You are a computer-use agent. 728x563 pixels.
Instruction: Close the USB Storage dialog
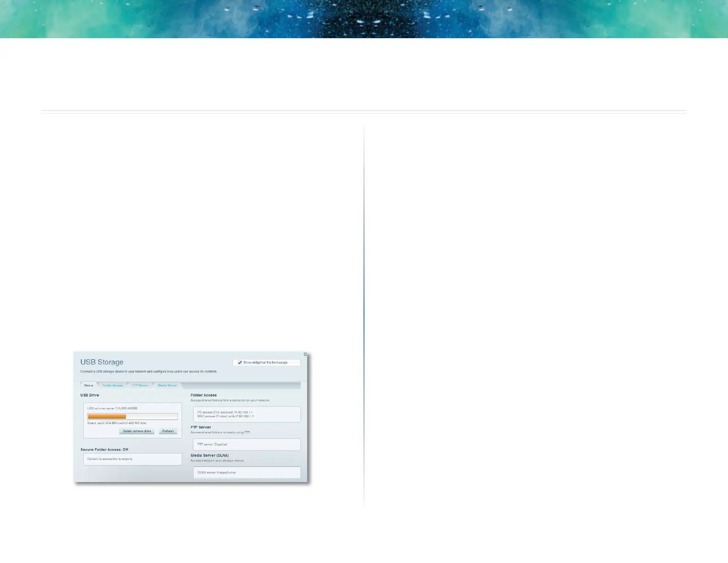[x=305, y=354]
